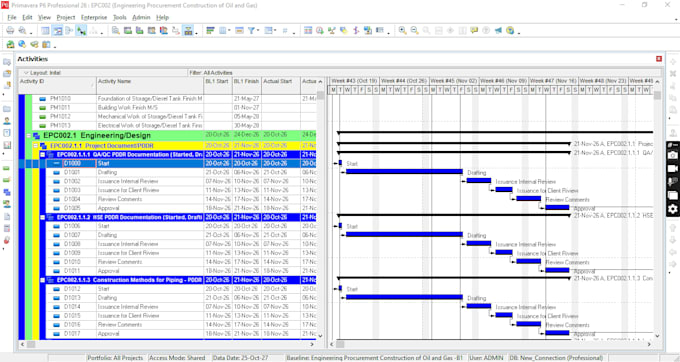Collapse EPC002.1.1.2 HSE PDDR Documentation band
The height and width of the screenshot is (362, 680).
pos(42,217)
